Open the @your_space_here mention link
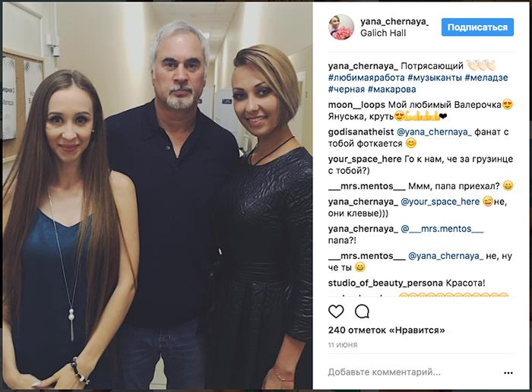The width and height of the screenshot is (532, 392). [440, 202]
